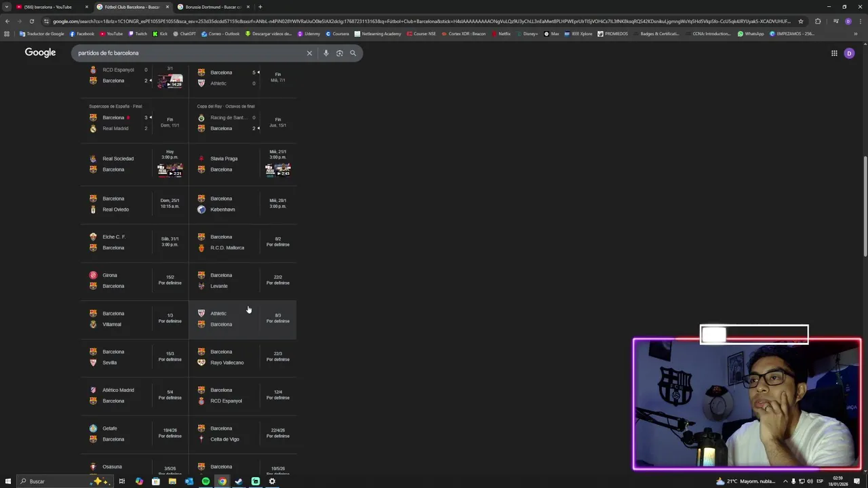Open the Barcelona vs Villarreal match
The height and width of the screenshot is (488, 868).
[x=134, y=319]
